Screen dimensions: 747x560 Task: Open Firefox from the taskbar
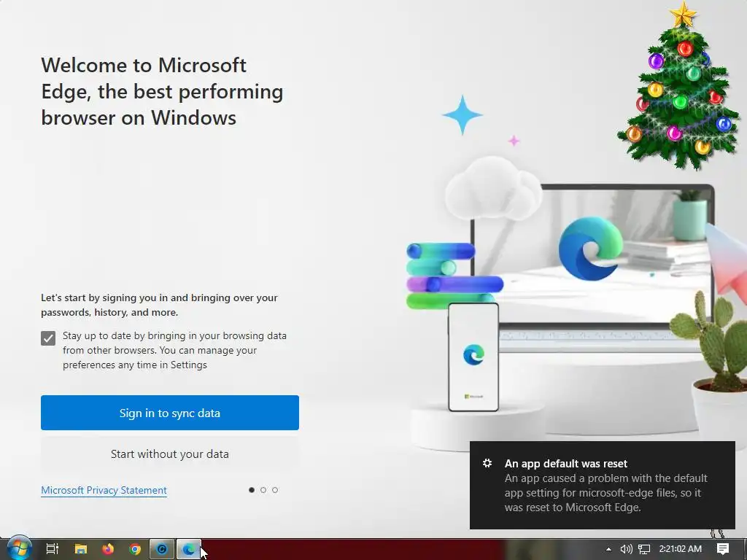pos(108,549)
